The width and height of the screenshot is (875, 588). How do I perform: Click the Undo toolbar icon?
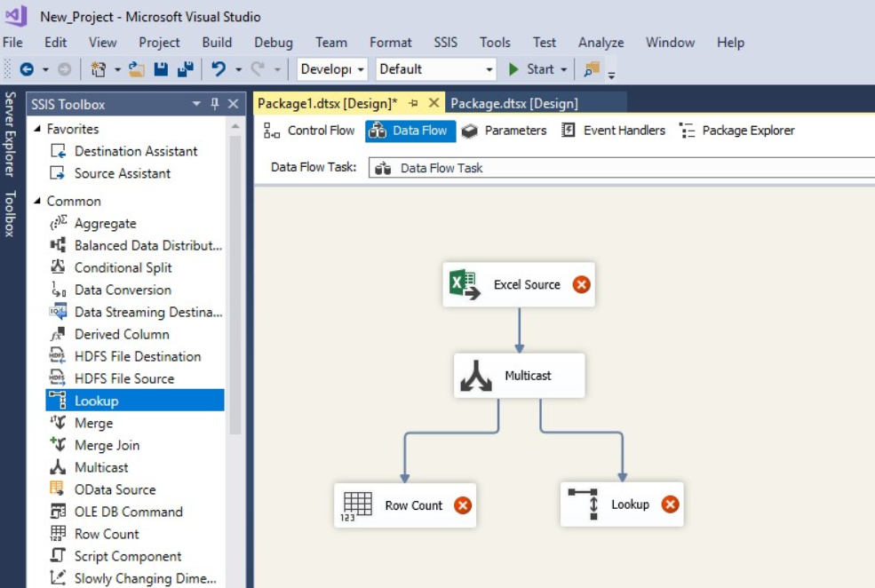coord(218,69)
